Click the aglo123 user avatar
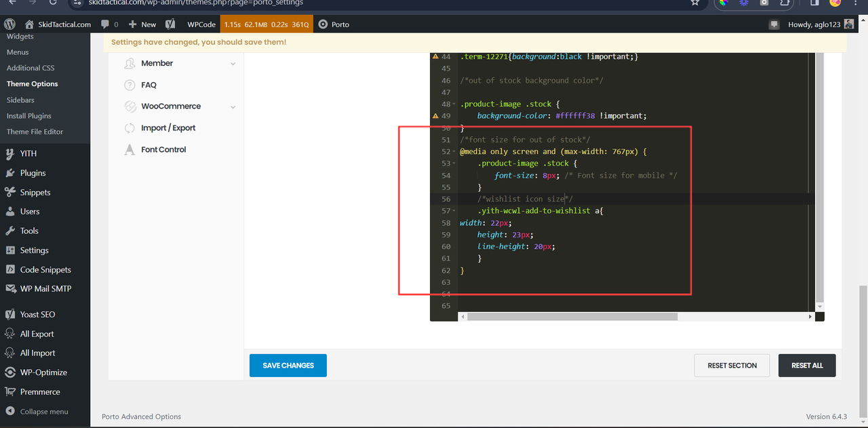868x428 pixels. point(849,24)
